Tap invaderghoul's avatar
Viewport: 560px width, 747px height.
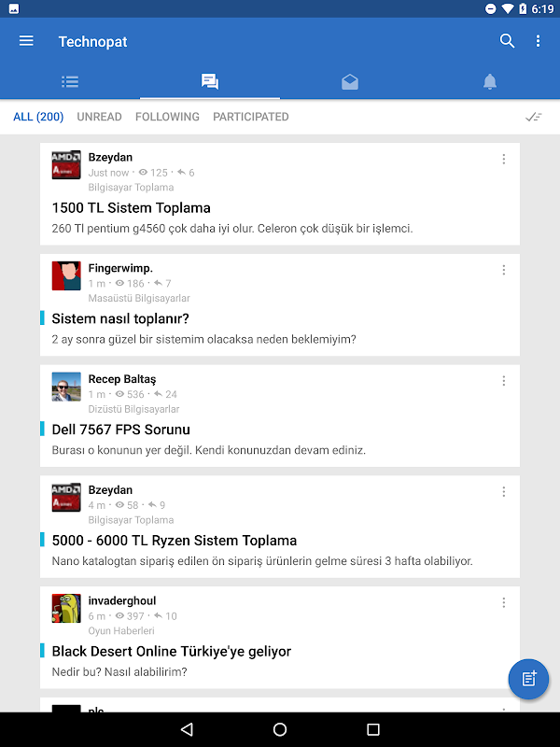click(x=66, y=609)
